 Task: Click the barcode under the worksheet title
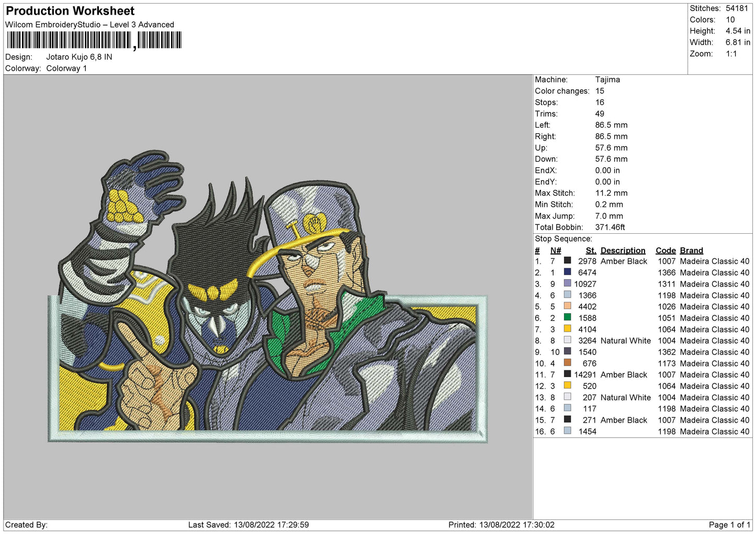tap(94, 40)
